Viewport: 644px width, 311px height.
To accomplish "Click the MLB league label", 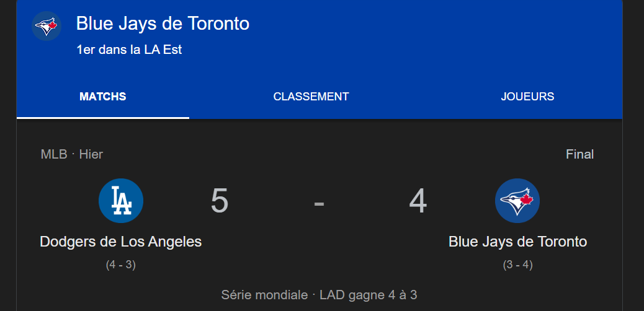I will (53, 154).
